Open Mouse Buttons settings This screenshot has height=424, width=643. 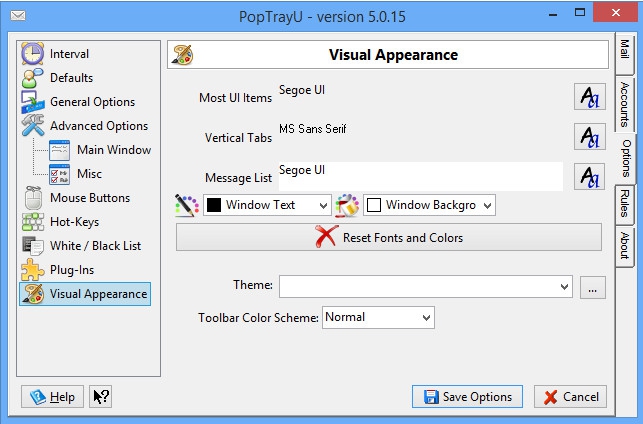[x=90, y=198]
